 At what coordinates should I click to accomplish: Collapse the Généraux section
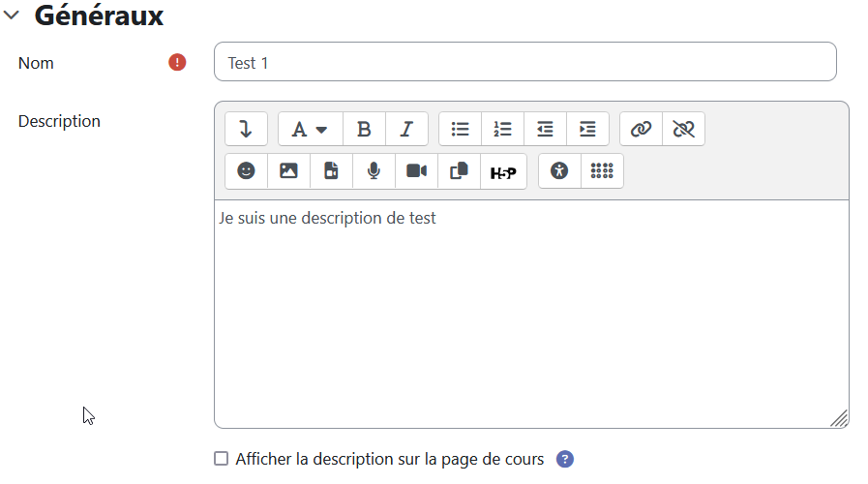[x=11, y=15]
